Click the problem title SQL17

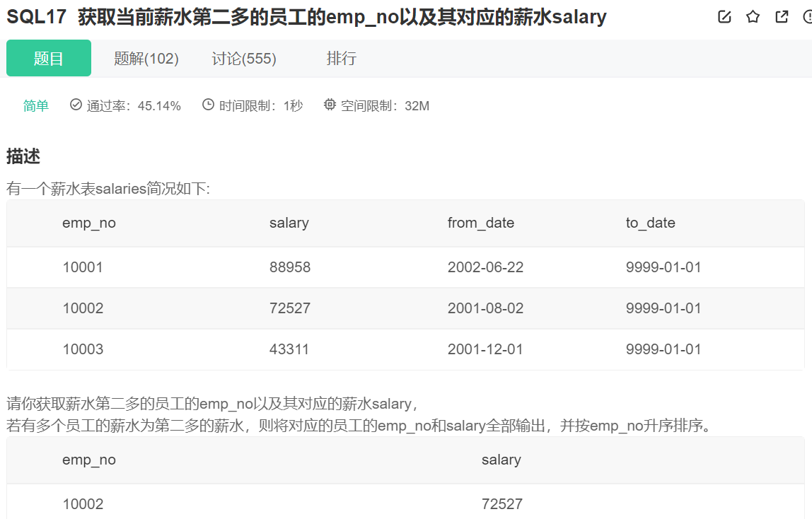(36, 17)
